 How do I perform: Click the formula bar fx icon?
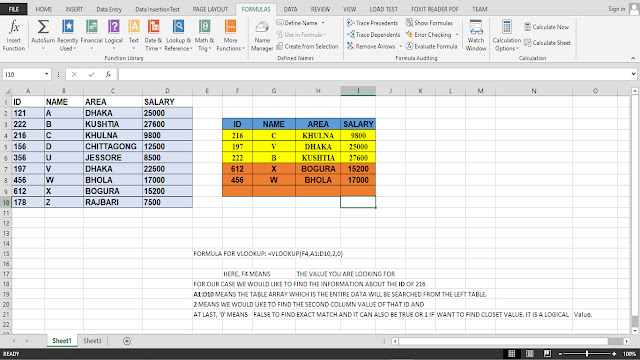[x=108, y=74]
